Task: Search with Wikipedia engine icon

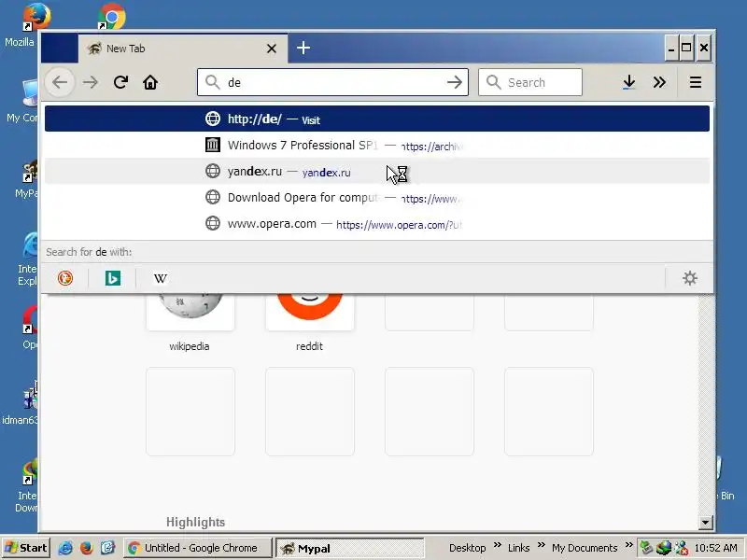Action: (161, 278)
